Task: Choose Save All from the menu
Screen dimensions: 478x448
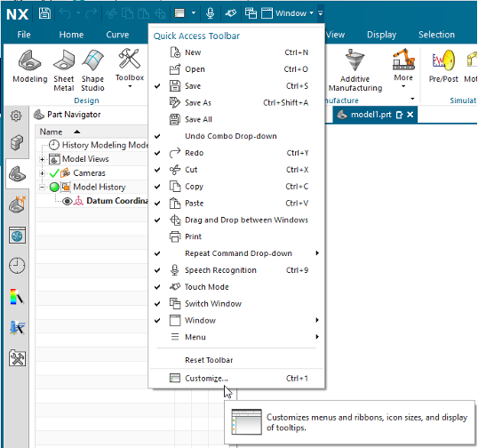Action: pos(236,119)
